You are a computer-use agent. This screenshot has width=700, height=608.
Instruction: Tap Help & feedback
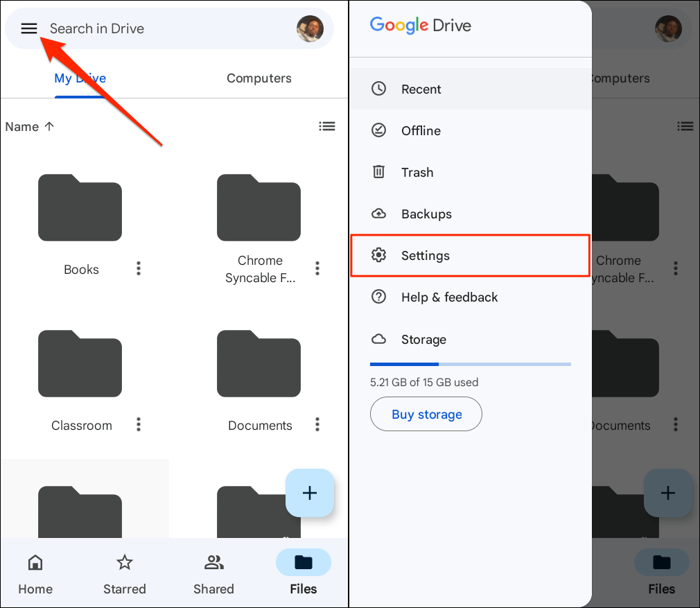[449, 297]
